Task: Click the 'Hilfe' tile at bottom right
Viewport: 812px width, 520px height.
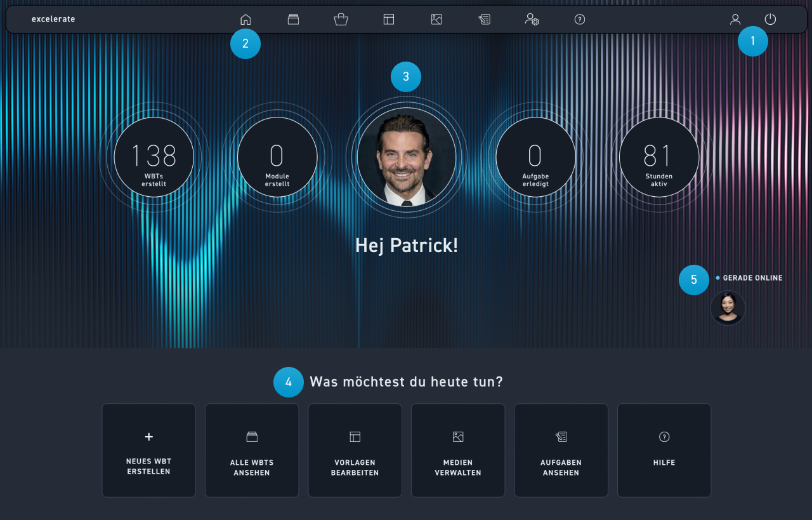Action: [664, 450]
